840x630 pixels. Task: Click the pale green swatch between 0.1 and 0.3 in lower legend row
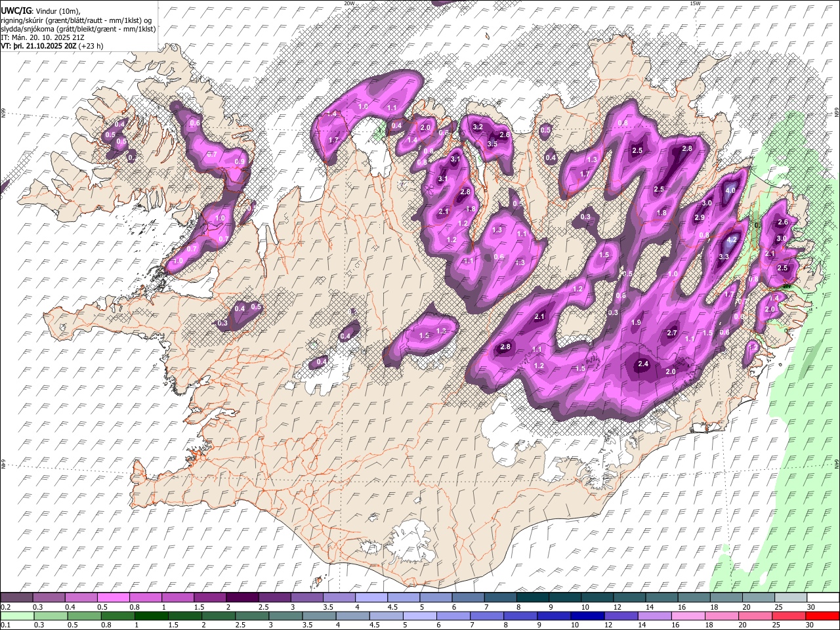17,616
